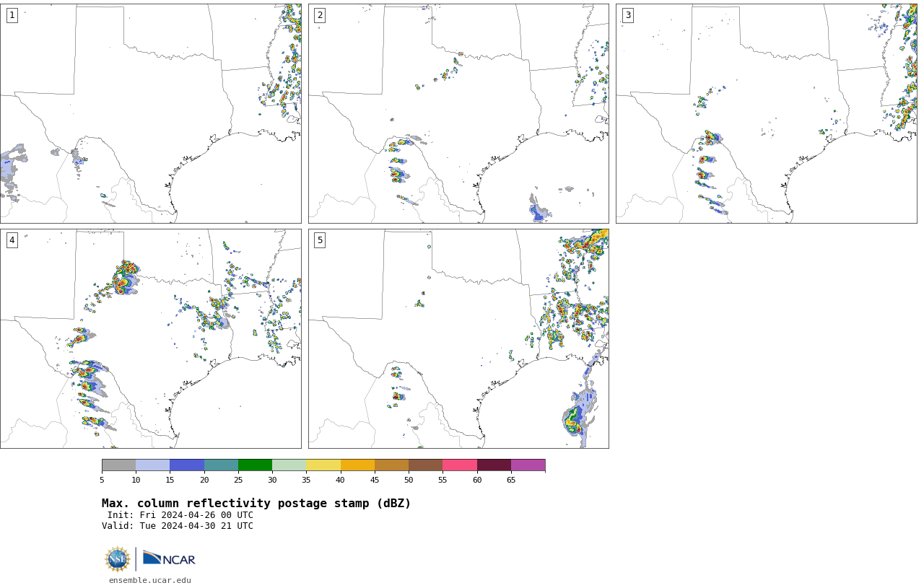Image resolution: width=924 pixels, height=588 pixels.
Task: Open ensemble member 1 postage stamp map
Action: (x=150, y=113)
